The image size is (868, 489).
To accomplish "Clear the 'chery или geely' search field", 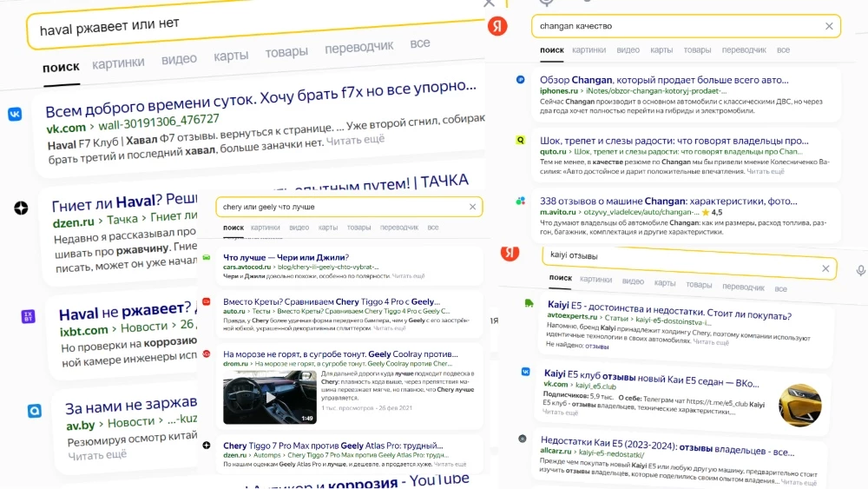I will click(x=472, y=207).
